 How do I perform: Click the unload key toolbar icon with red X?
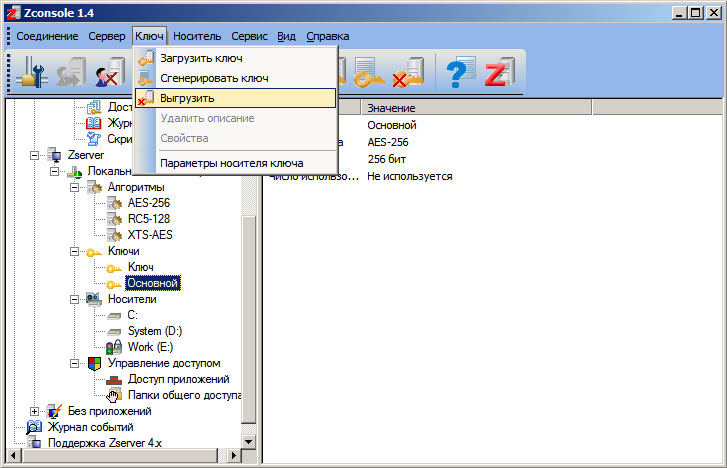[408, 72]
